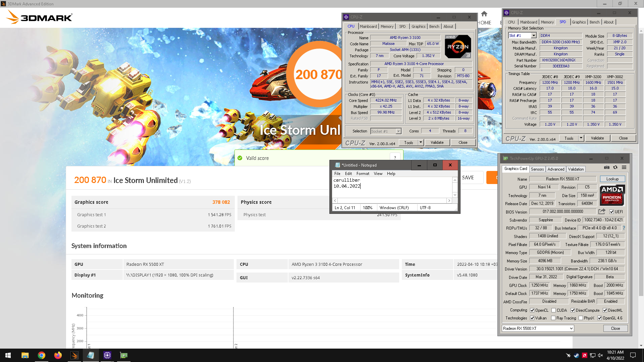This screenshot has height=362, width=644.
Task: Refresh GPU-Z data with refresh icon
Action: 615,167
